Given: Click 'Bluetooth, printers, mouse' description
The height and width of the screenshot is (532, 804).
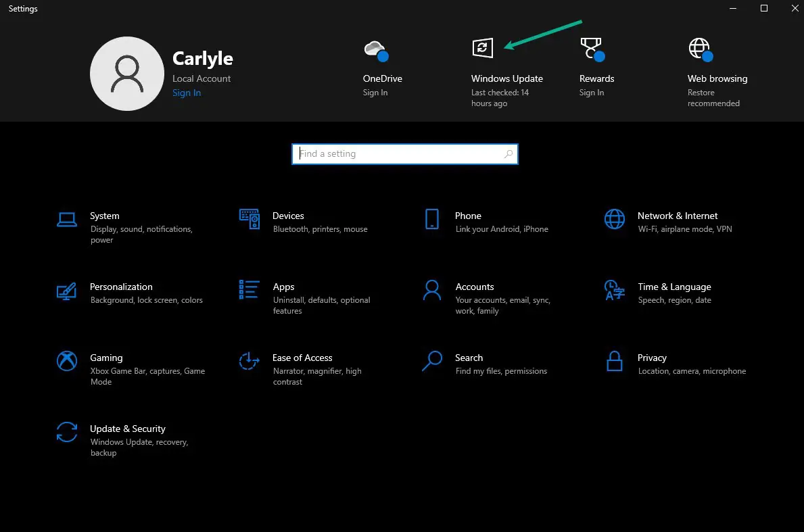Looking at the screenshot, I should tap(320, 229).
